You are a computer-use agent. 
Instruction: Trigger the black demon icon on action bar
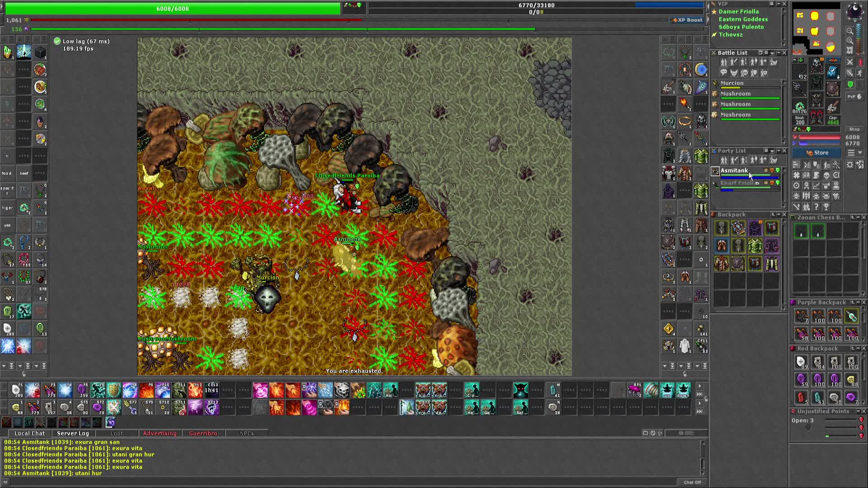pyautogui.click(x=520, y=389)
